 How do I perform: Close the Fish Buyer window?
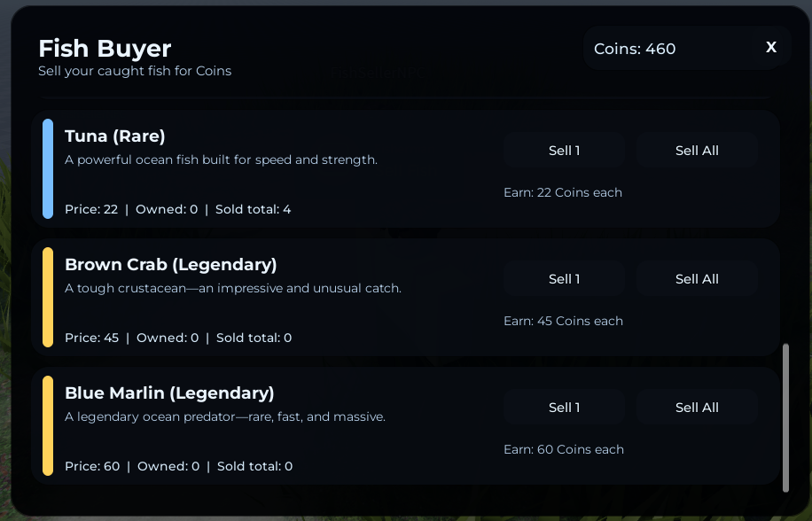tap(771, 48)
